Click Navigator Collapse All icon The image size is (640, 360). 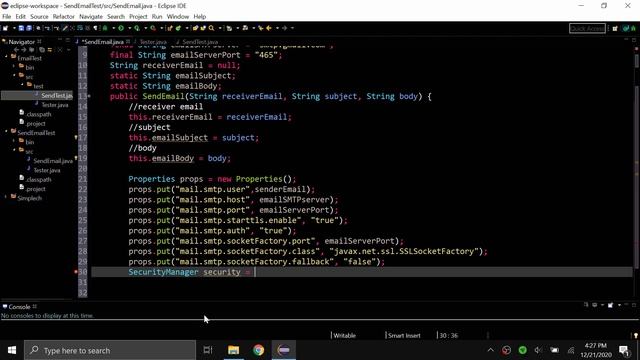click(42, 50)
